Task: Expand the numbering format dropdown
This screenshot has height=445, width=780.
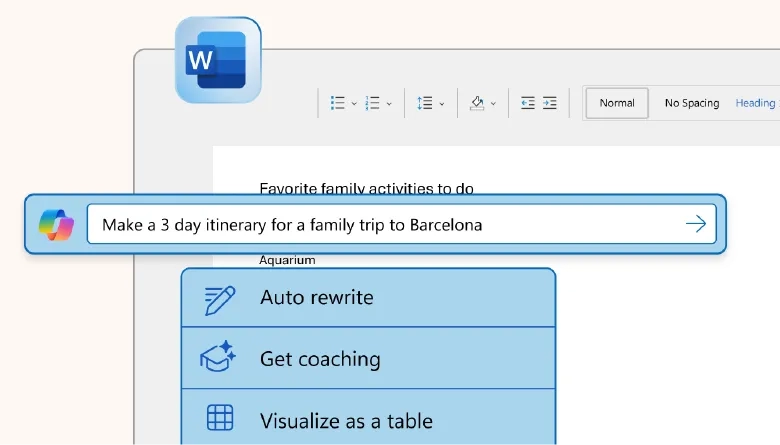Action: pyautogui.click(x=389, y=104)
